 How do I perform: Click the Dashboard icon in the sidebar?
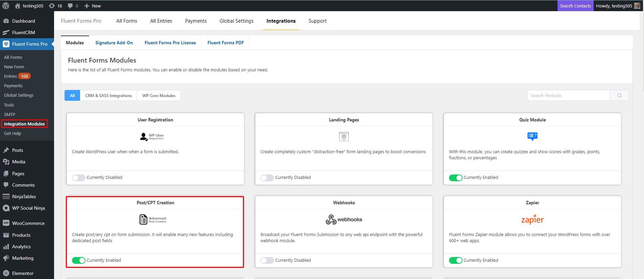tap(6, 21)
